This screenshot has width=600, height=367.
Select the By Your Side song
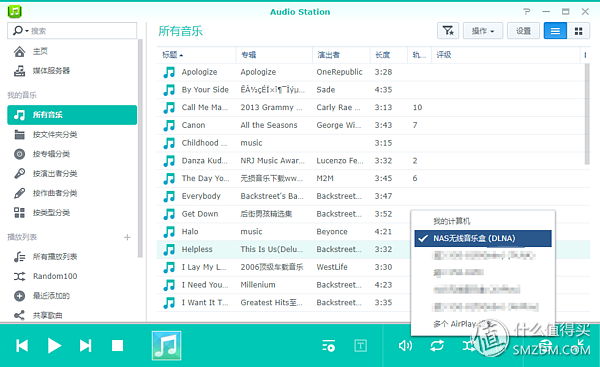(x=371, y=90)
